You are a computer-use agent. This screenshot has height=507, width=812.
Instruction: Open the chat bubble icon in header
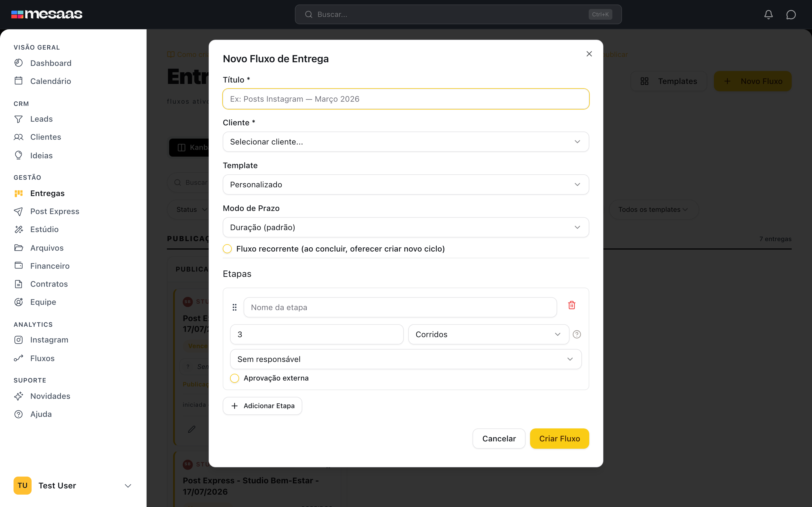[791, 14]
